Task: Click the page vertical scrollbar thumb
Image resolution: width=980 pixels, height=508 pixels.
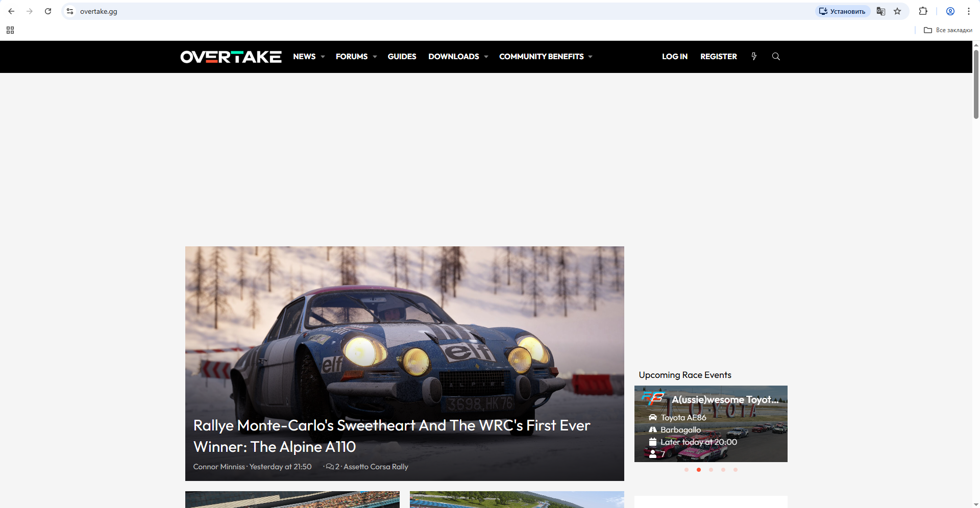Action: pos(976,84)
